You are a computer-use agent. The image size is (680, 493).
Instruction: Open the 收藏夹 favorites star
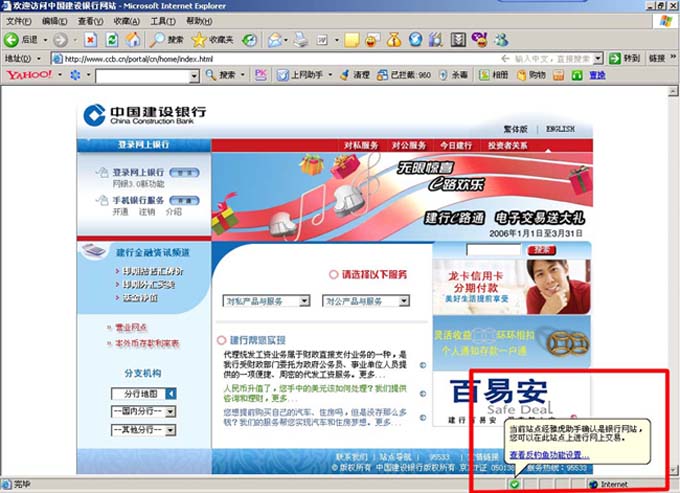pyautogui.click(x=199, y=40)
